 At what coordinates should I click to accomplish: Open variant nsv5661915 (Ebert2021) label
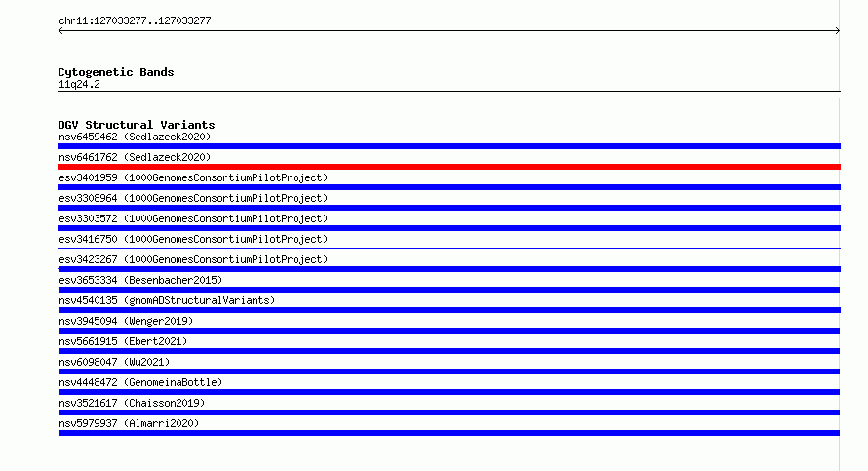click(123, 341)
